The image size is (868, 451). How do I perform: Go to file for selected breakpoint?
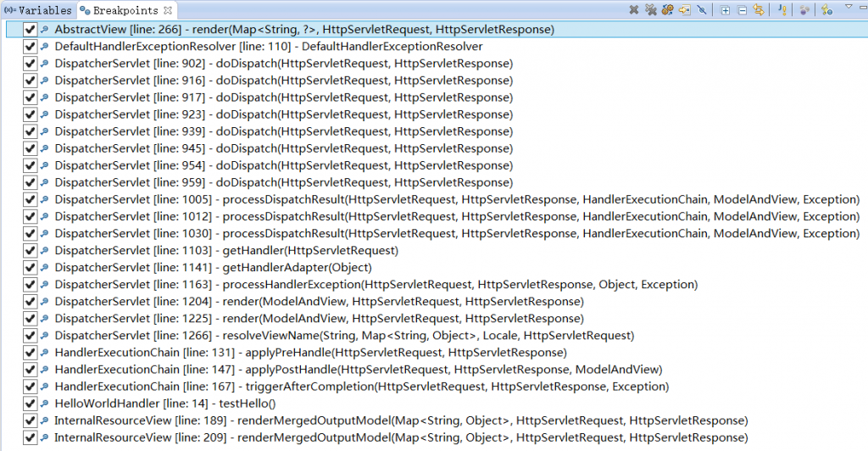click(685, 10)
